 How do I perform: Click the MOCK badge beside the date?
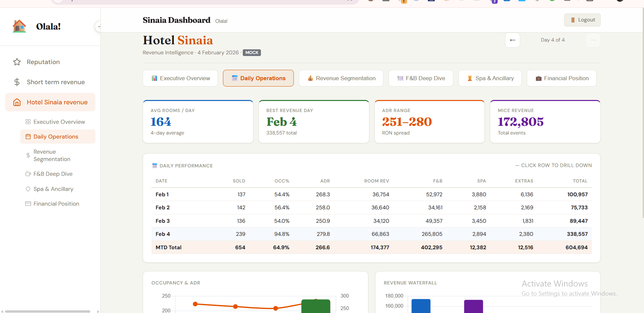(x=252, y=53)
